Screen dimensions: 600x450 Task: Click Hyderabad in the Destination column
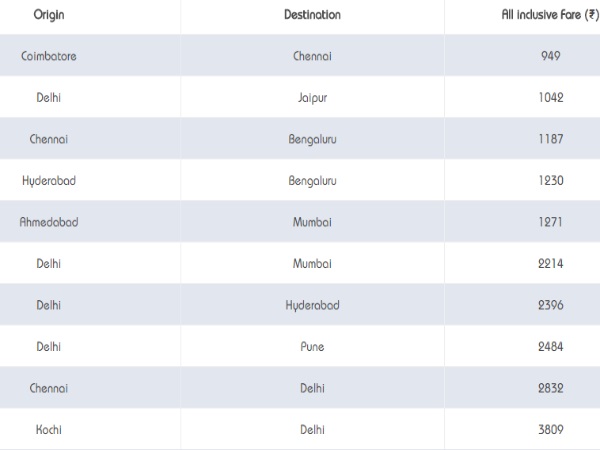click(x=312, y=305)
